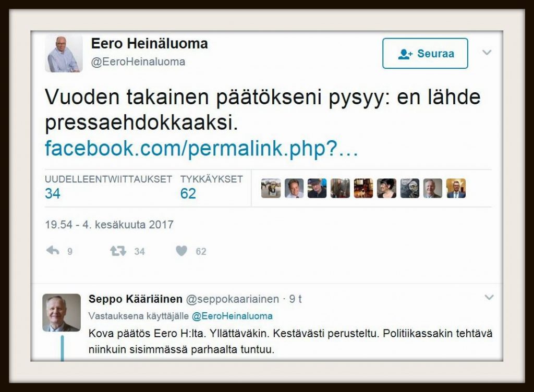This screenshot has width=534, height=392.
Task: Click the first liker avatar thumbnail
Action: 271,188
